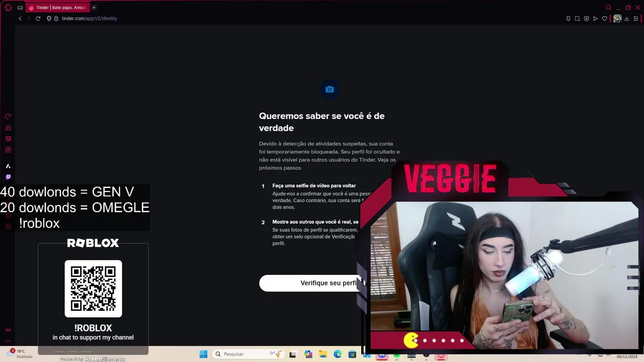This screenshot has width=644, height=362.
Task: Click '20 dowlonds = OMEGLE' text
Action: (x=74, y=207)
